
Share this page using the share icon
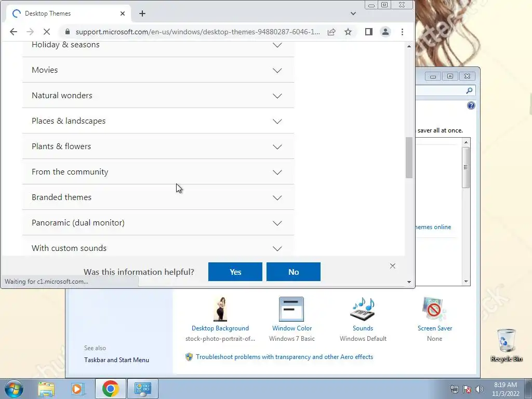pos(331,32)
